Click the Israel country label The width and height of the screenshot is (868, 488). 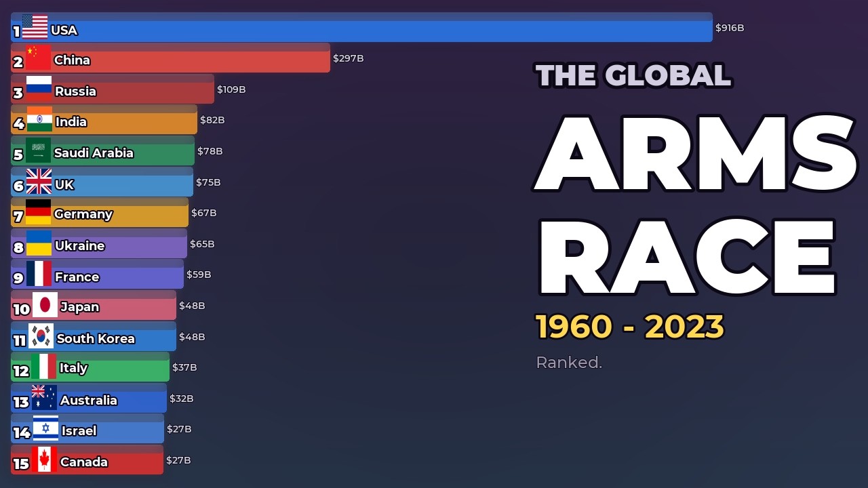tap(79, 430)
